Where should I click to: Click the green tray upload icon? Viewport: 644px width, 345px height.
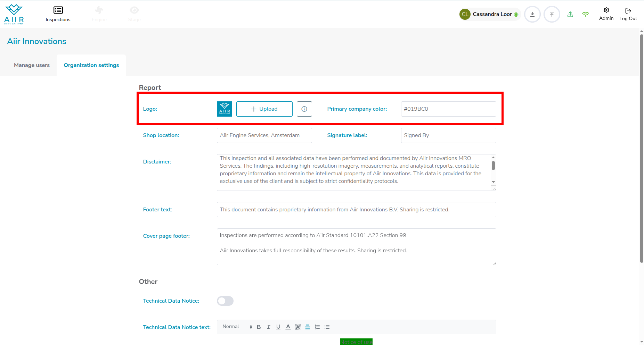[570, 14]
